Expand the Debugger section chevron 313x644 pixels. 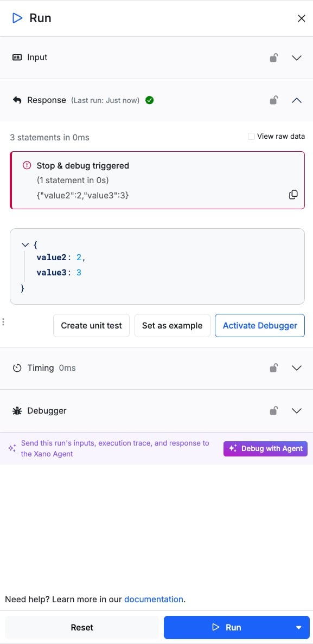pyautogui.click(x=297, y=411)
